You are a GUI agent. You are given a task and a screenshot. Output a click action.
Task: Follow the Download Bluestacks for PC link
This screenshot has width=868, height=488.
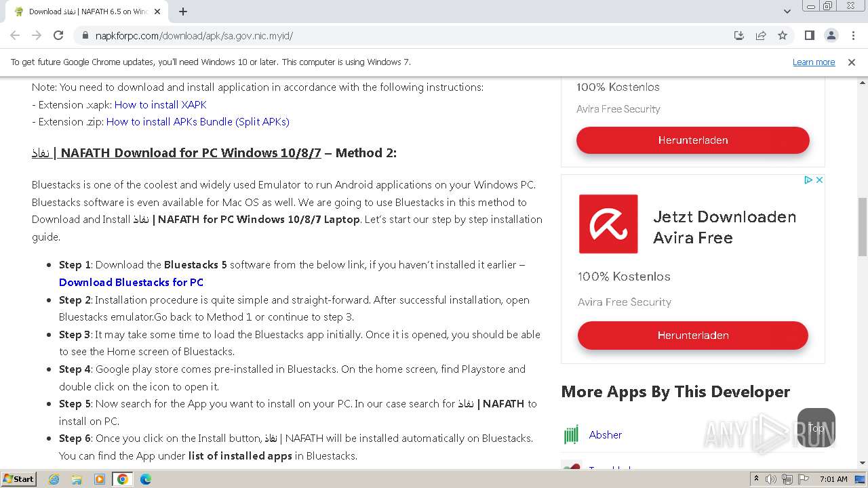131,282
